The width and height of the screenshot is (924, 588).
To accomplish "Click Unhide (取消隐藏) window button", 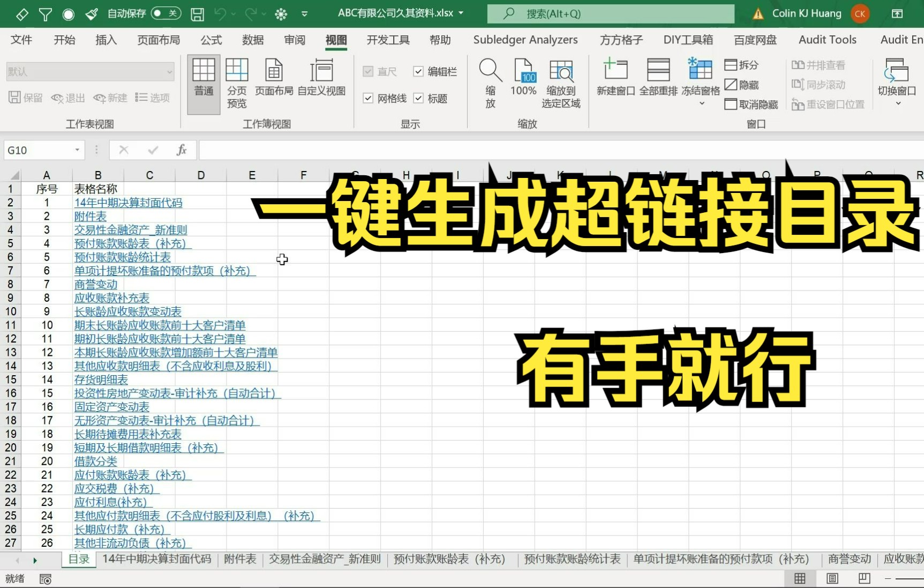I will click(751, 105).
